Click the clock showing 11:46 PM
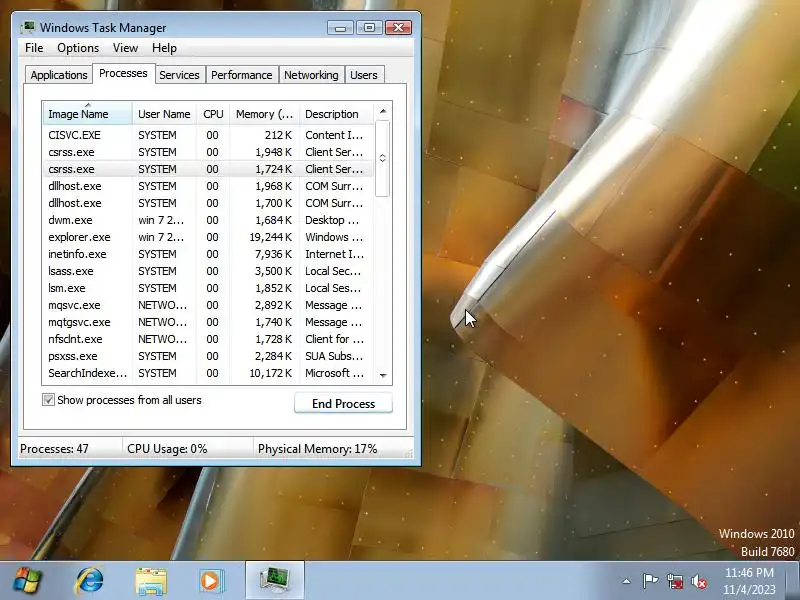This screenshot has height=600, width=800. (749, 581)
